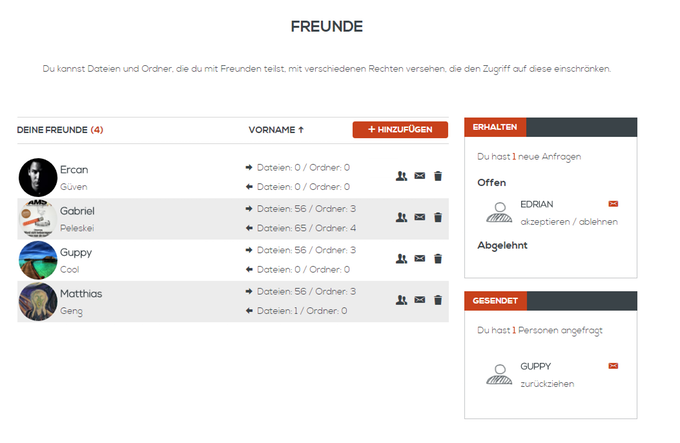Click Ercan's profile picture
The width and height of the screenshot is (680, 443).
pyautogui.click(x=38, y=177)
